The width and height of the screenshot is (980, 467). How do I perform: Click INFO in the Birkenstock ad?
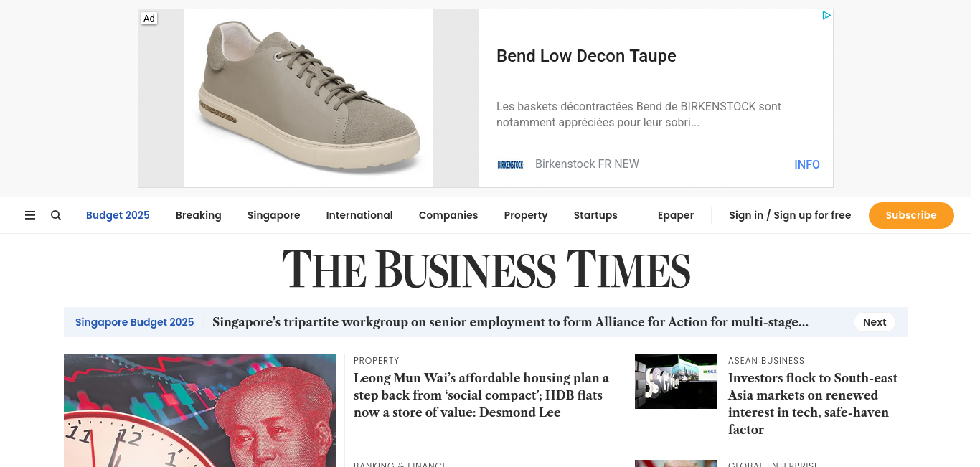(x=807, y=164)
